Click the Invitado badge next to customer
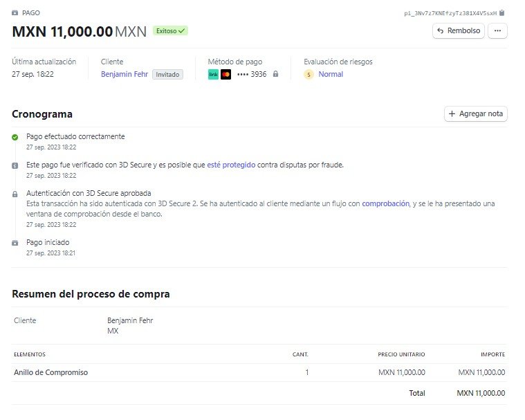 click(x=168, y=75)
